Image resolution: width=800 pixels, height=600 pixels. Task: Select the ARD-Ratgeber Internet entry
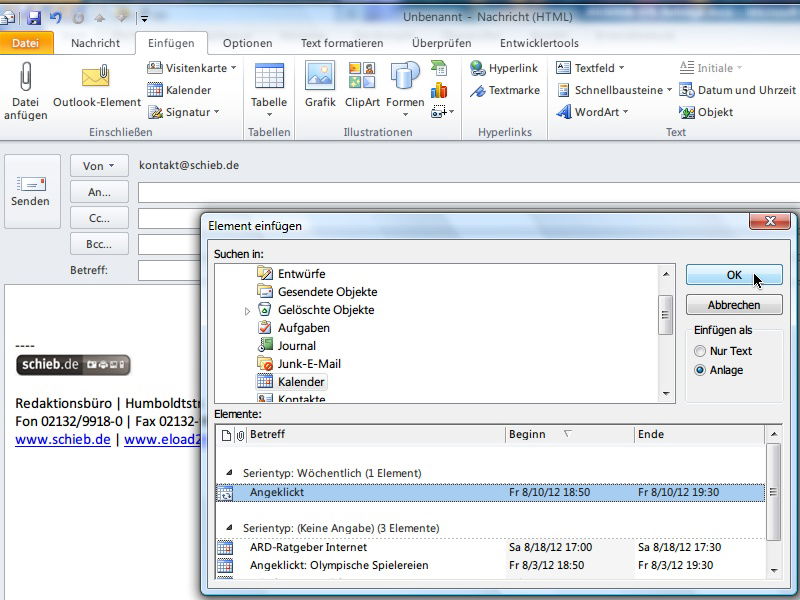click(490, 547)
